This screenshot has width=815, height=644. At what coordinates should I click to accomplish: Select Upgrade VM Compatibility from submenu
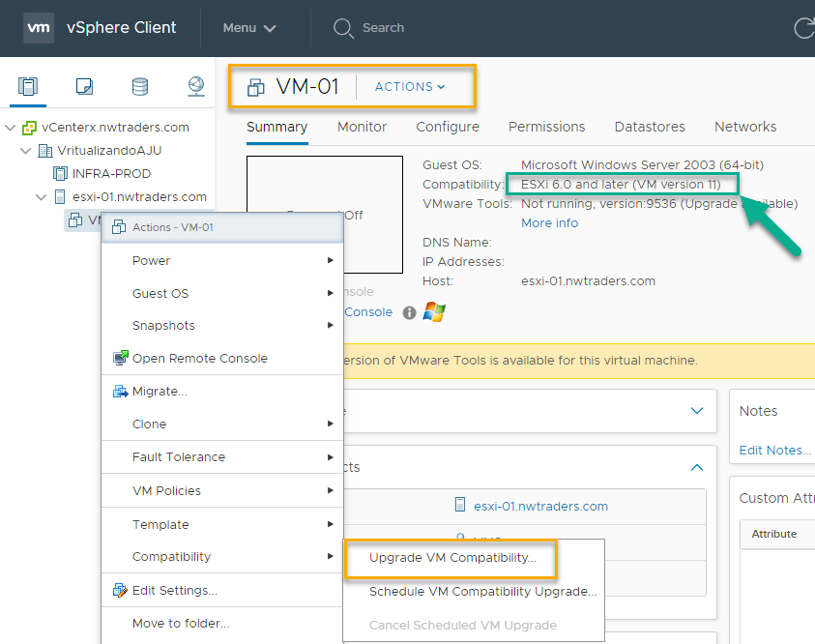(452, 558)
